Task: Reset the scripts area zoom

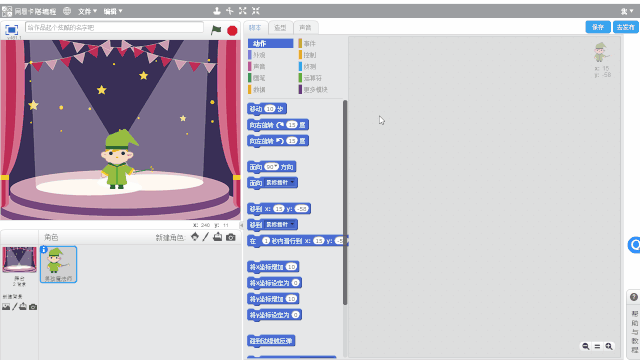Action: tap(597, 347)
